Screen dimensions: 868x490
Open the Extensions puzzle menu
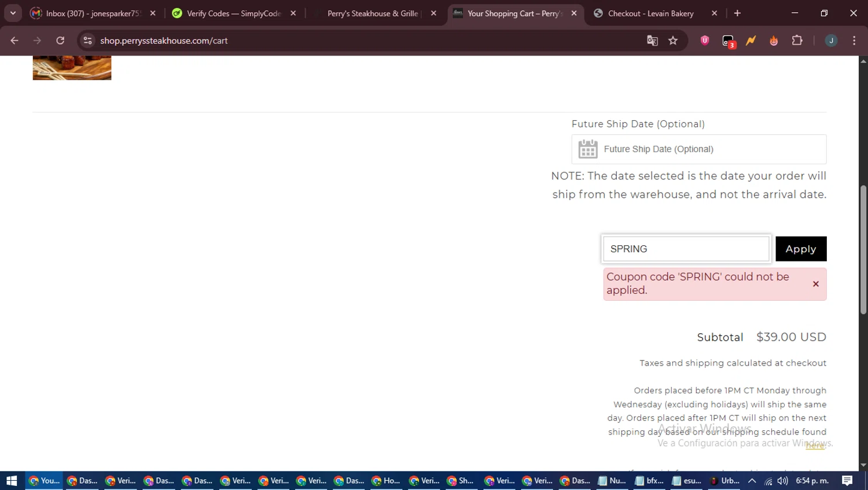(x=797, y=40)
